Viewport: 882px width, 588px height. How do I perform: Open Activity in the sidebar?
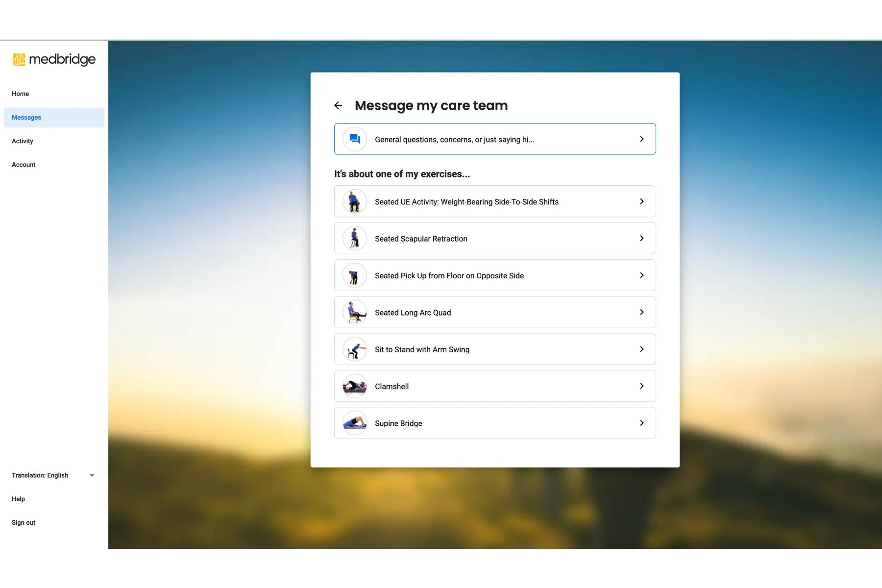pos(23,141)
